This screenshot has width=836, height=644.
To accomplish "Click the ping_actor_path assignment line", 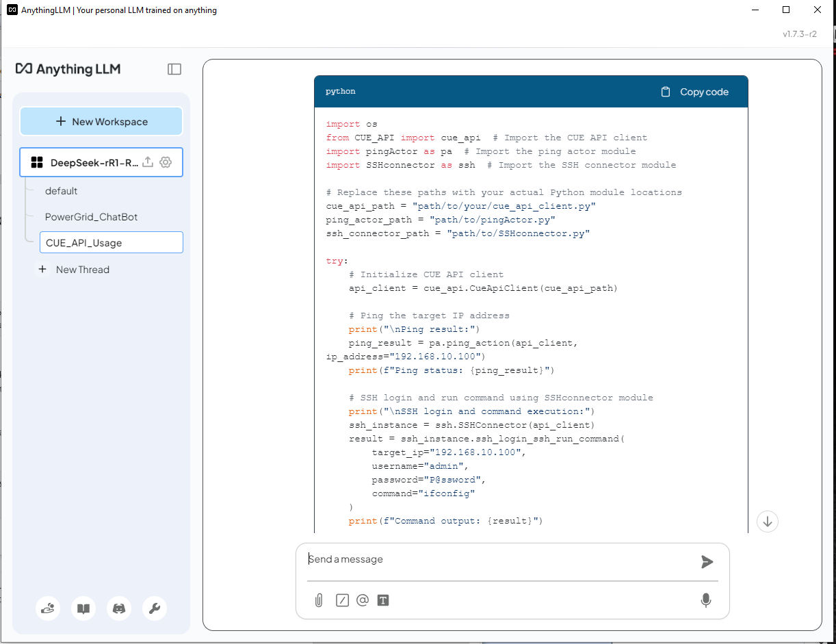I will coord(441,220).
